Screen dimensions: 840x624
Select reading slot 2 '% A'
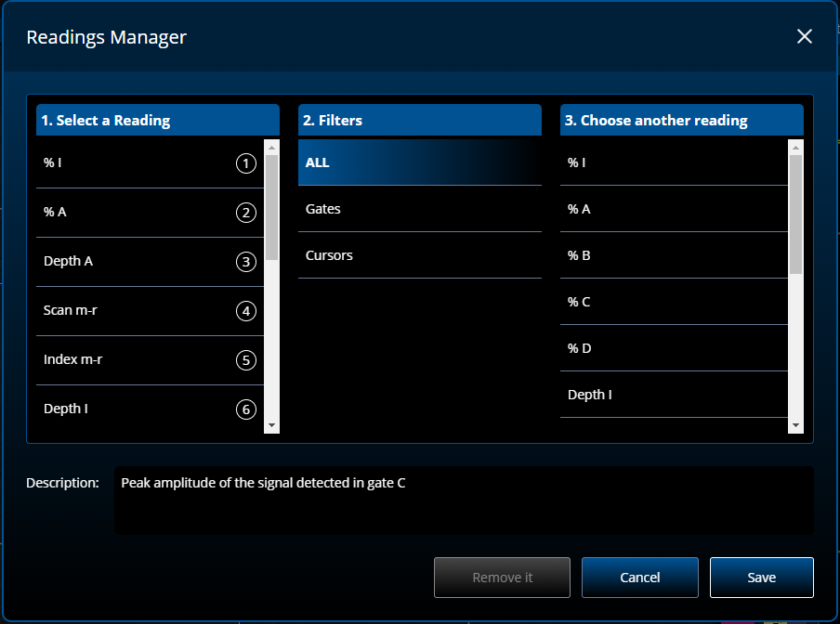149,213
